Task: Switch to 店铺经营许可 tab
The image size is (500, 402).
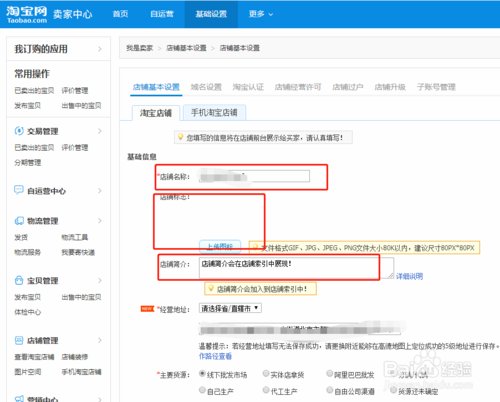Action: click(x=298, y=87)
